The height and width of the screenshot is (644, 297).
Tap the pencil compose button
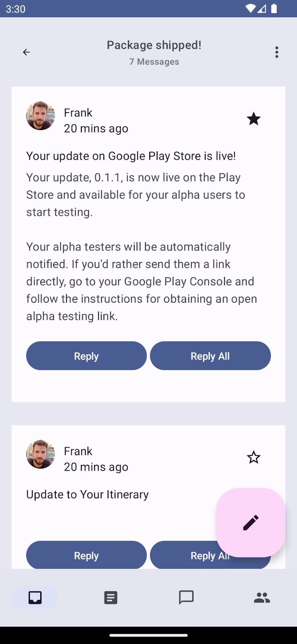(251, 522)
